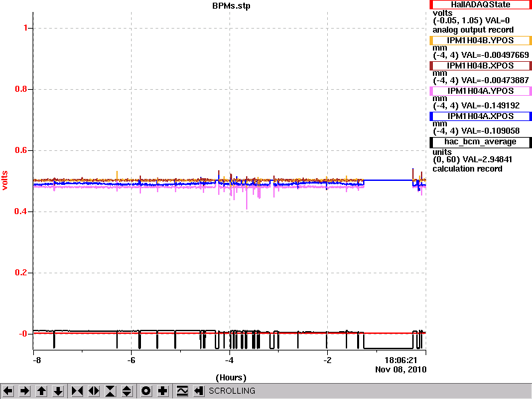Click the 0.4 y-axis tick label
The image size is (532, 399).
point(21,211)
